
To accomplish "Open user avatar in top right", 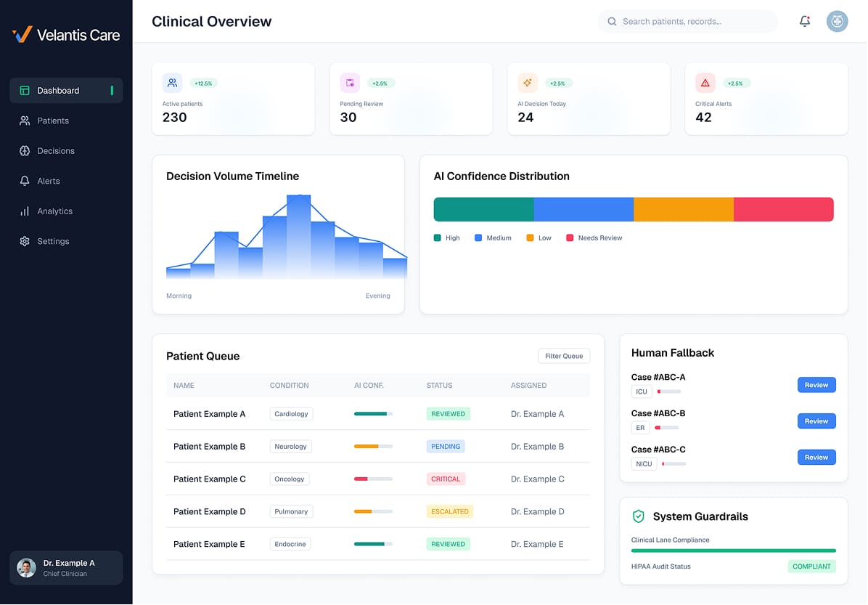I will click(x=837, y=21).
